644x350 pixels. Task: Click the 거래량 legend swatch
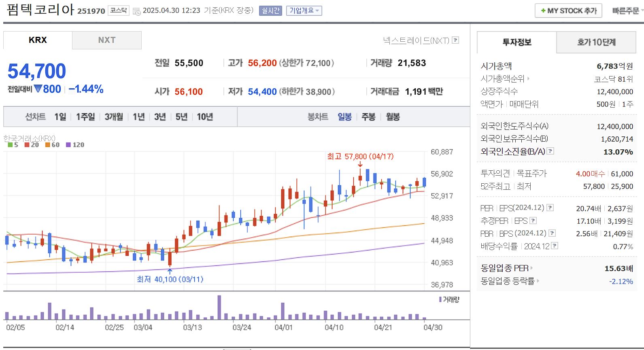coord(440,299)
